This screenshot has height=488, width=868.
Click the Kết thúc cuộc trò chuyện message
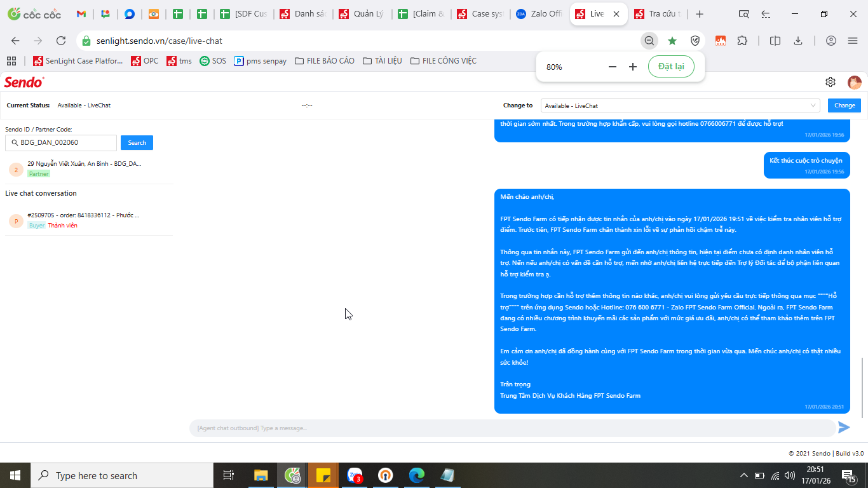tap(806, 165)
